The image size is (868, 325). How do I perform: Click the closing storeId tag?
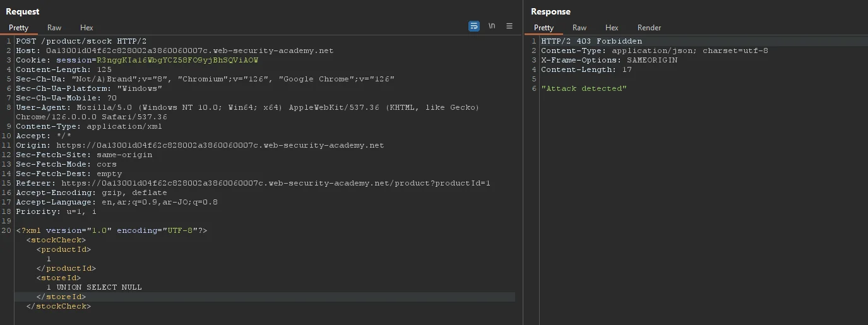tap(61, 297)
